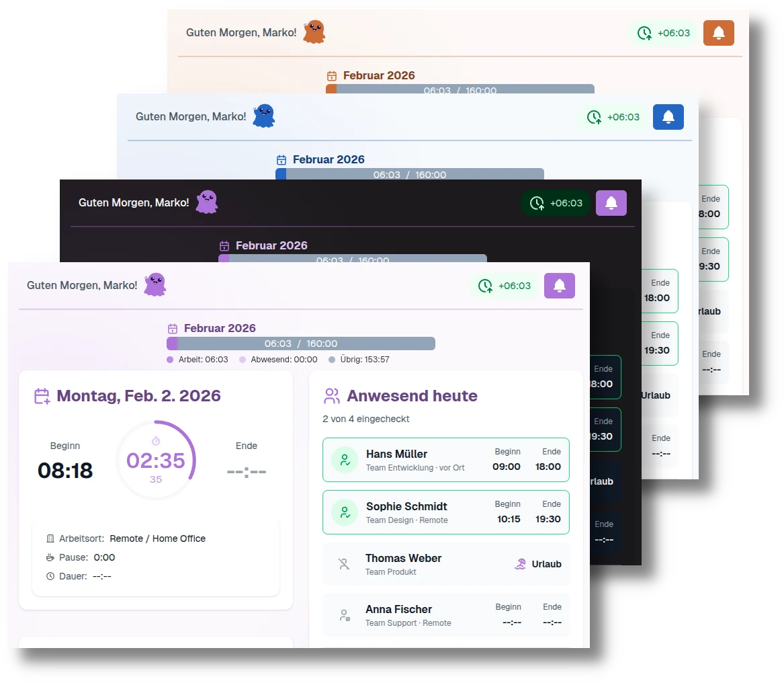Click the +06:03 overtime badge in the orange theme
Viewport: 784px width, 683px height.
663,33
